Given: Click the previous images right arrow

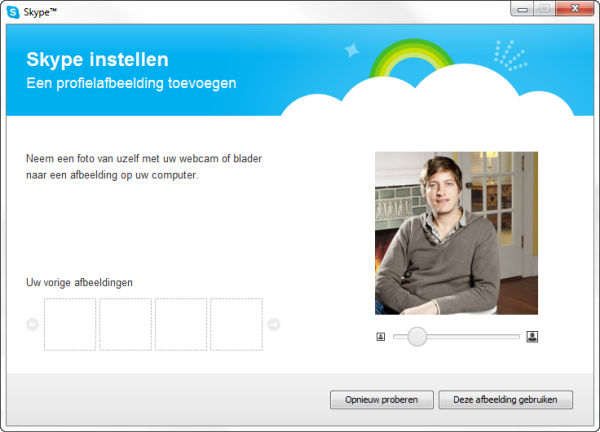Looking at the screenshot, I should click(274, 324).
